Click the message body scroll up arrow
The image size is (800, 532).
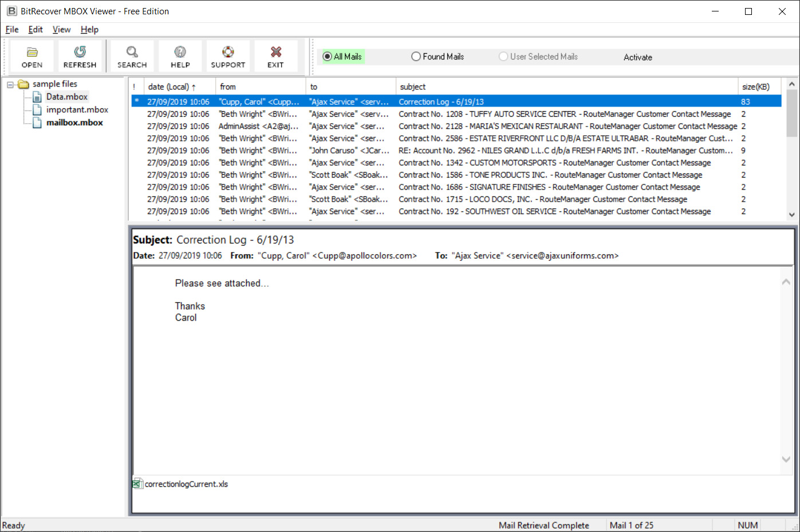786,282
